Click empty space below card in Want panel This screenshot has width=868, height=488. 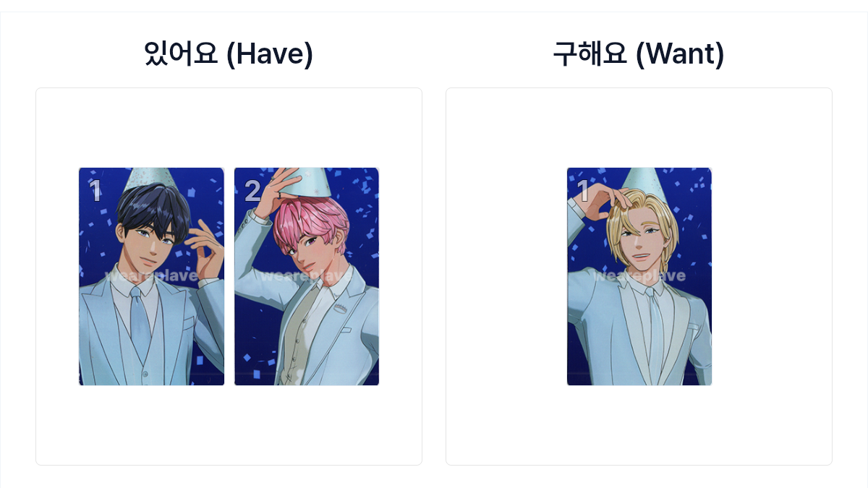[x=639, y=427]
